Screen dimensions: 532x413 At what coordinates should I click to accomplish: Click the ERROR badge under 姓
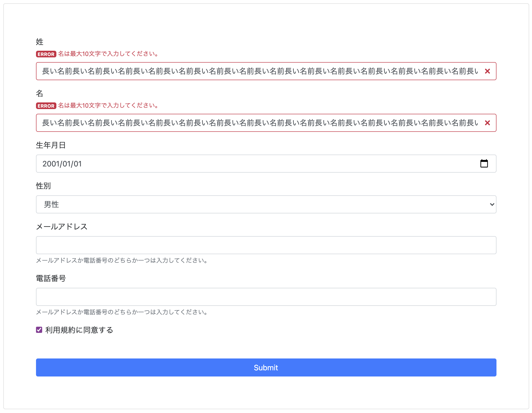[x=46, y=54]
